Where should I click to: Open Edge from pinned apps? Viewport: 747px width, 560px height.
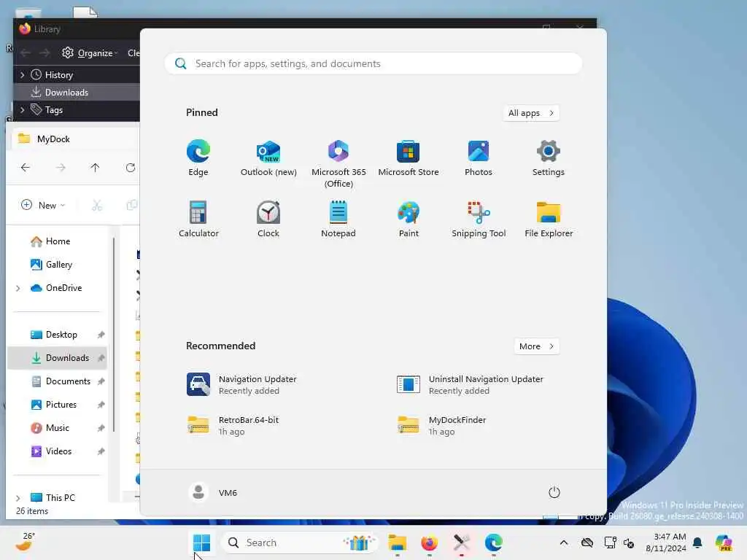pos(198,158)
